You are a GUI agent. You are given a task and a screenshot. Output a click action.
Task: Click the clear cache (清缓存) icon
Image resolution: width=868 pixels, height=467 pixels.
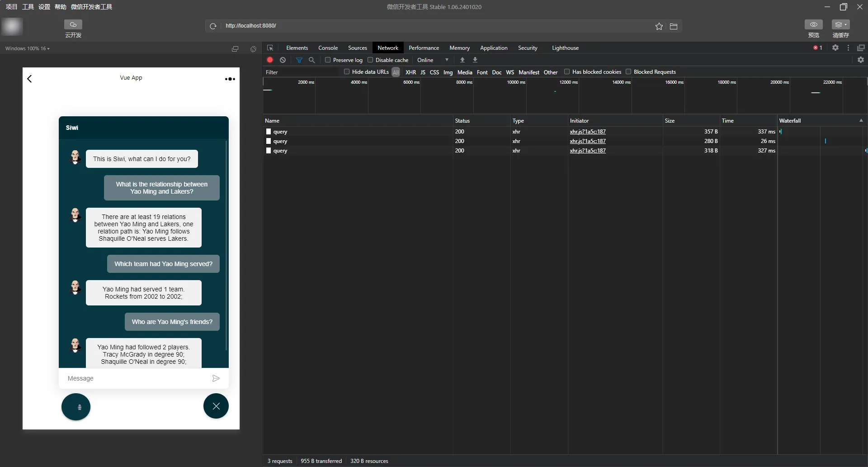pos(841,24)
